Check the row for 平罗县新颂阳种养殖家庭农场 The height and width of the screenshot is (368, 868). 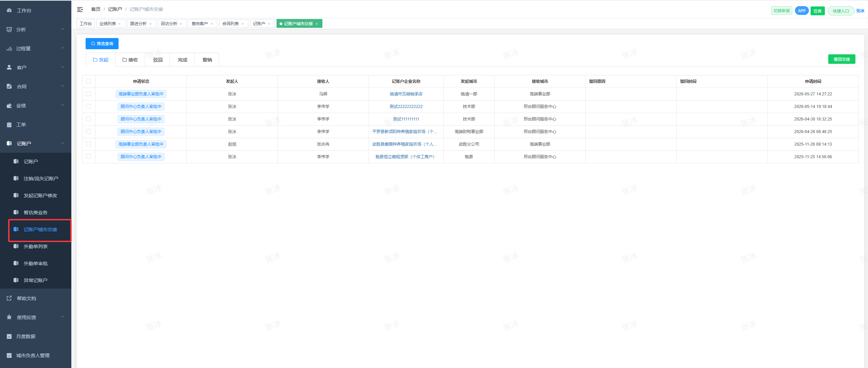click(88, 131)
